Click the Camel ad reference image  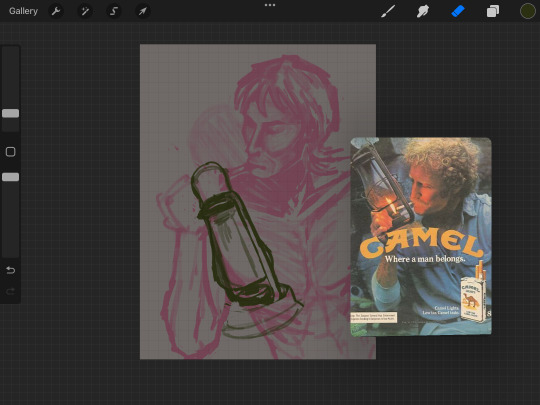421,236
